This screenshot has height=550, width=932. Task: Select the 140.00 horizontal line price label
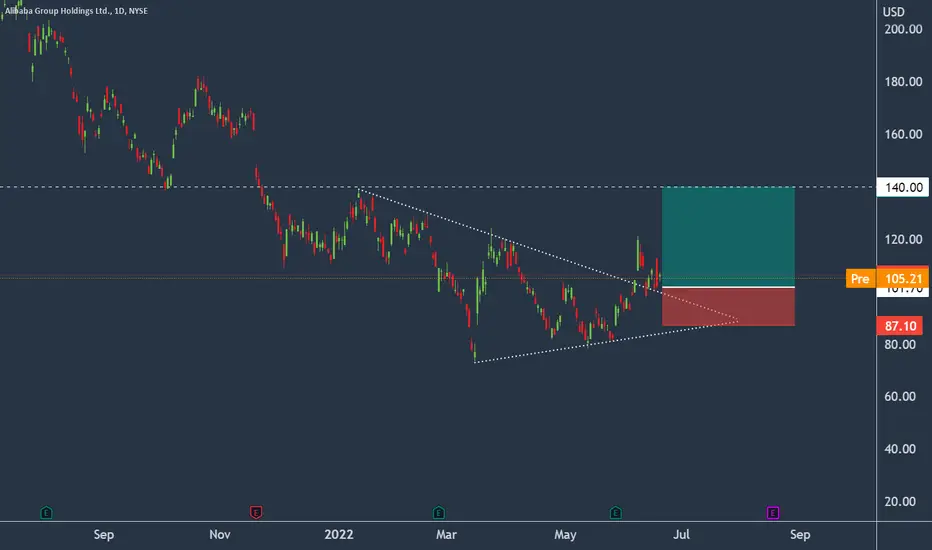903,187
